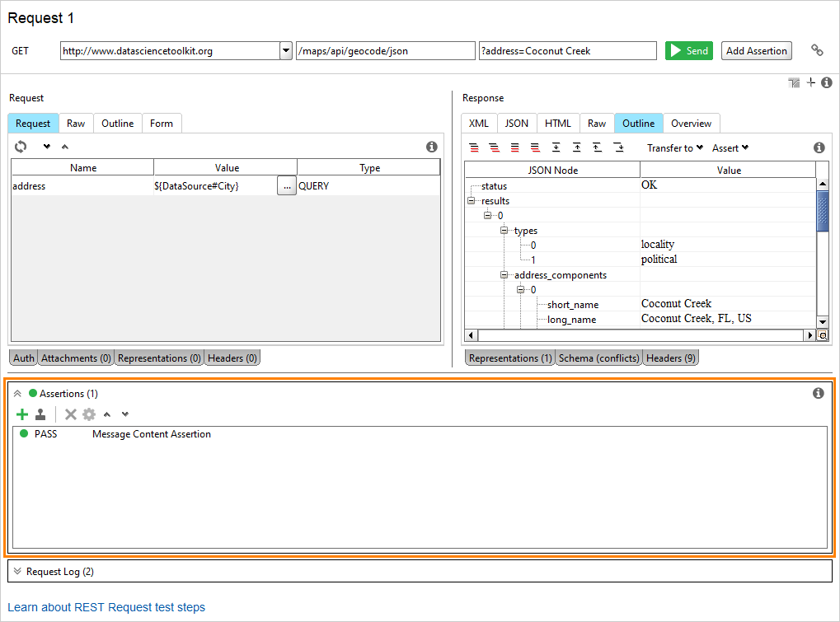Switch to the JSON response tab

[517, 124]
